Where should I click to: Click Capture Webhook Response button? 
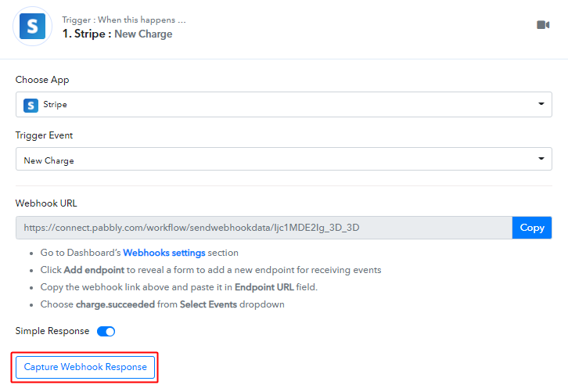(x=85, y=367)
